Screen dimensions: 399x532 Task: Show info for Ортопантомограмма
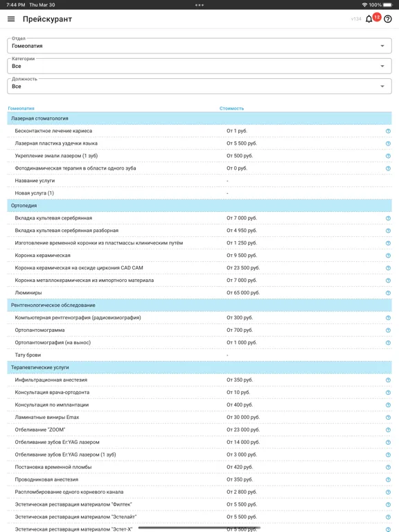click(x=388, y=330)
